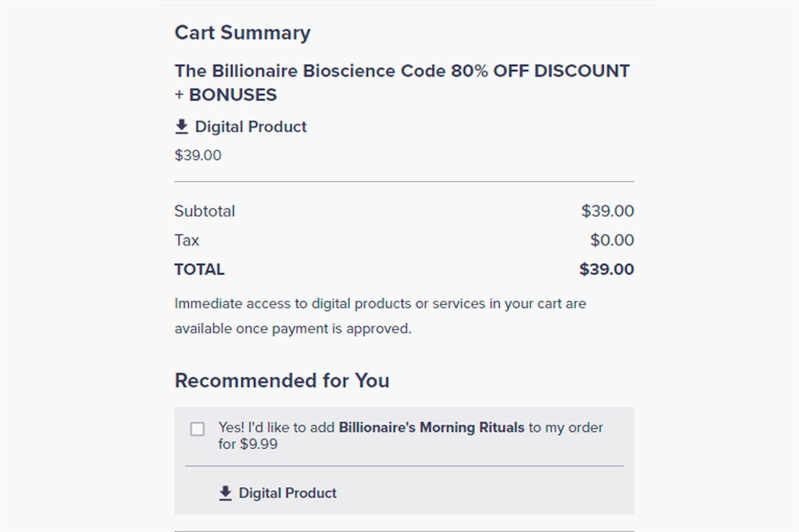Click the Recommended for You heading
The width and height of the screenshot is (799, 532).
282,380
